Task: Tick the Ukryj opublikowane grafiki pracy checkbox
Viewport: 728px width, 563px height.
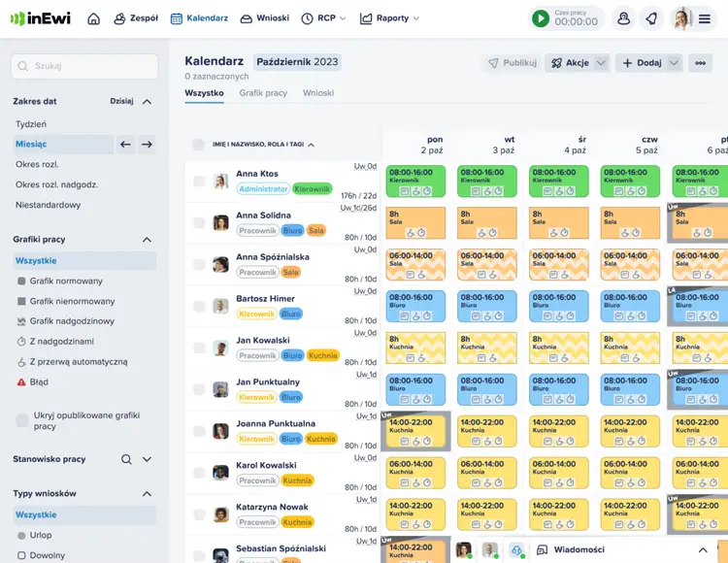Action: pos(22,420)
